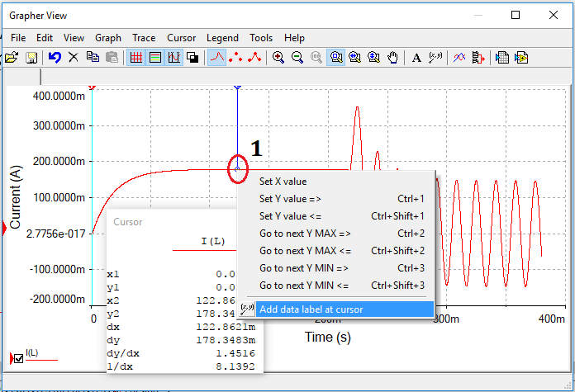This screenshot has height=392, width=575.
Task: Choose 'Go to next Y MAX <='
Action: point(336,251)
